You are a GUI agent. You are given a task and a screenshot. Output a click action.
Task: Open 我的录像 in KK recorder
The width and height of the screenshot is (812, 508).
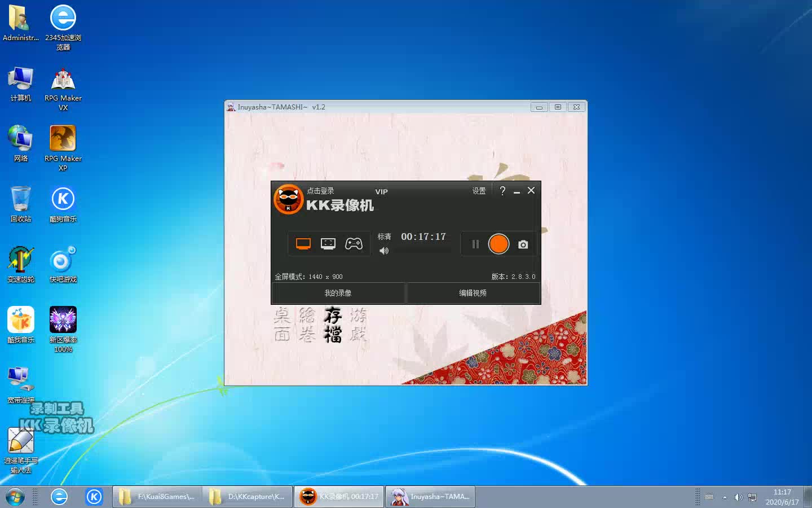point(338,293)
